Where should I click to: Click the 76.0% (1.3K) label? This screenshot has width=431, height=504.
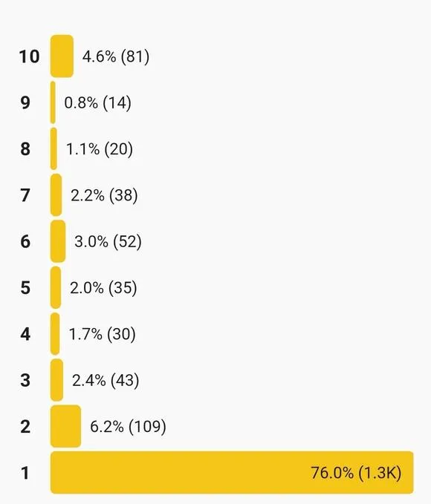(357, 473)
